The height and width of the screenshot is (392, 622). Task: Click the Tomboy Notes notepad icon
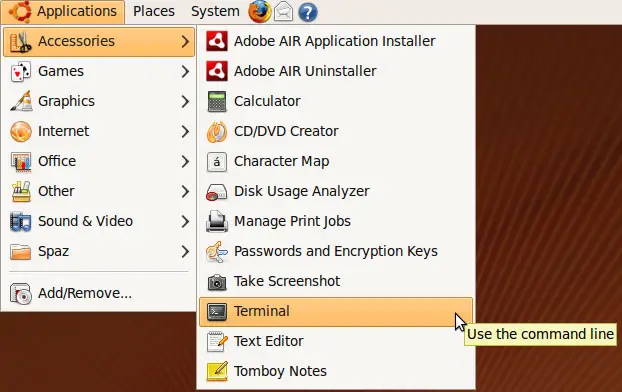pyautogui.click(x=217, y=371)
